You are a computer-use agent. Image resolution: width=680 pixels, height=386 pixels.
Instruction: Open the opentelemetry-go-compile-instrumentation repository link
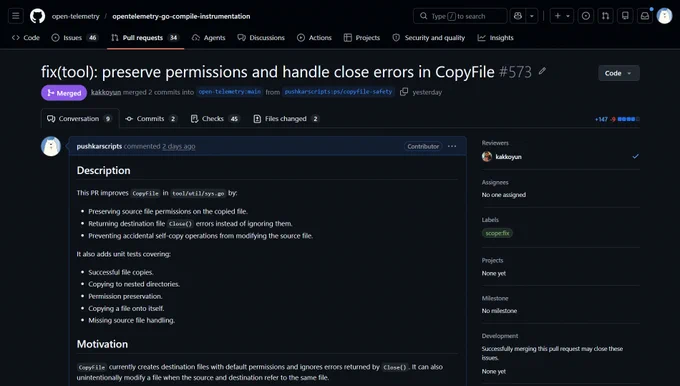click(181, 16)
